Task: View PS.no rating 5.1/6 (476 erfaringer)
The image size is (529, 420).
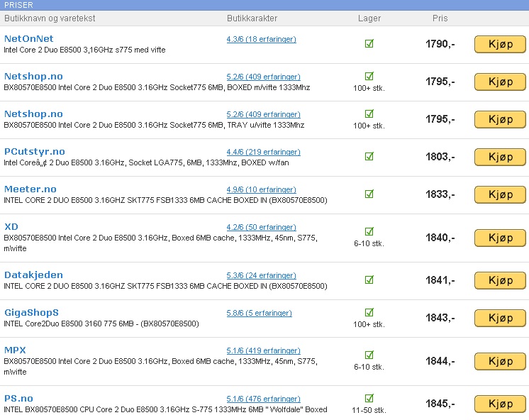Action: click(x=263, y=399)
